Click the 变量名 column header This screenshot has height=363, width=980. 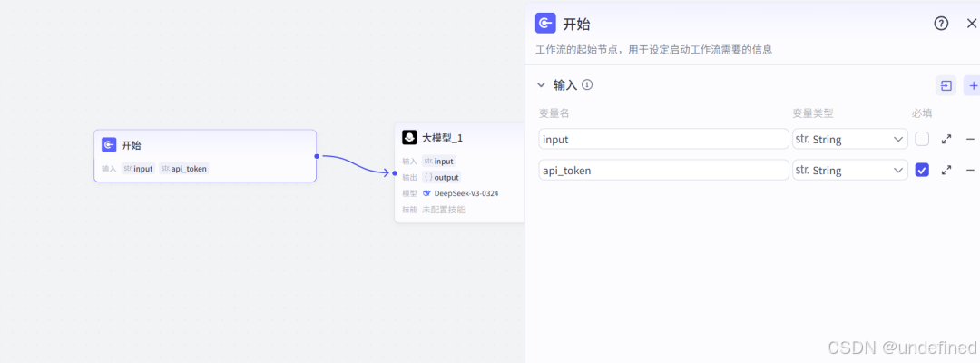click(x=554, y=113)
